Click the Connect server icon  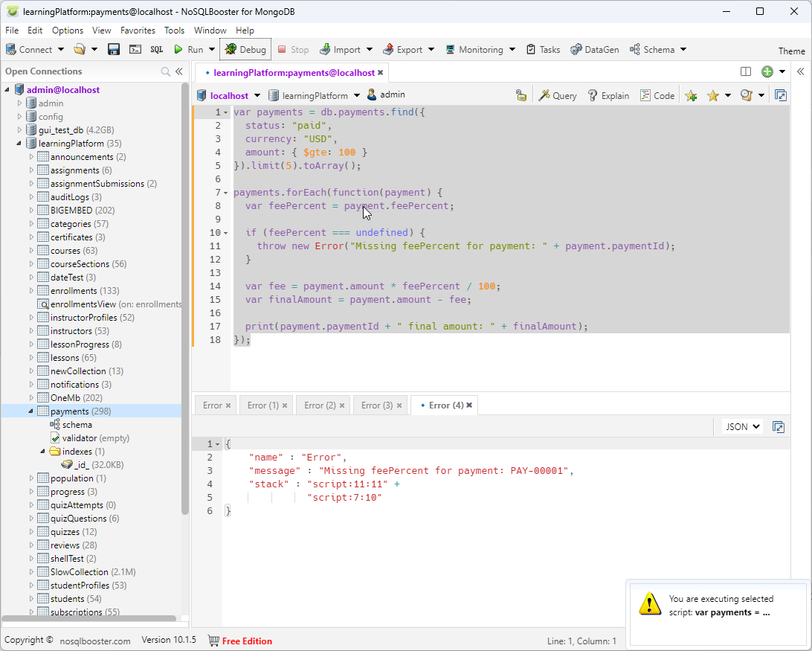coord(11,50)
